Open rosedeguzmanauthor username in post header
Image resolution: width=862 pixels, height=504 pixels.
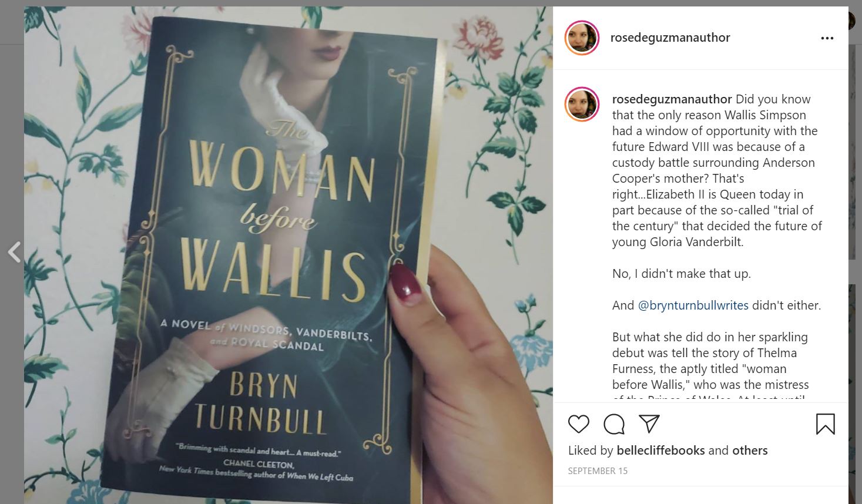(670, 38)
